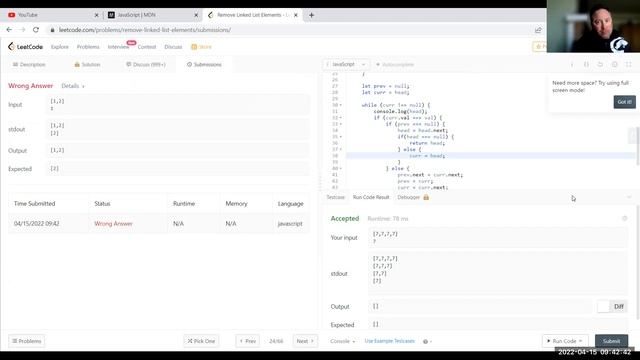The width and height of the screenshot is (640, 360).
Task: Open the JavaScript language dropdown
Action: click(346, 64)
